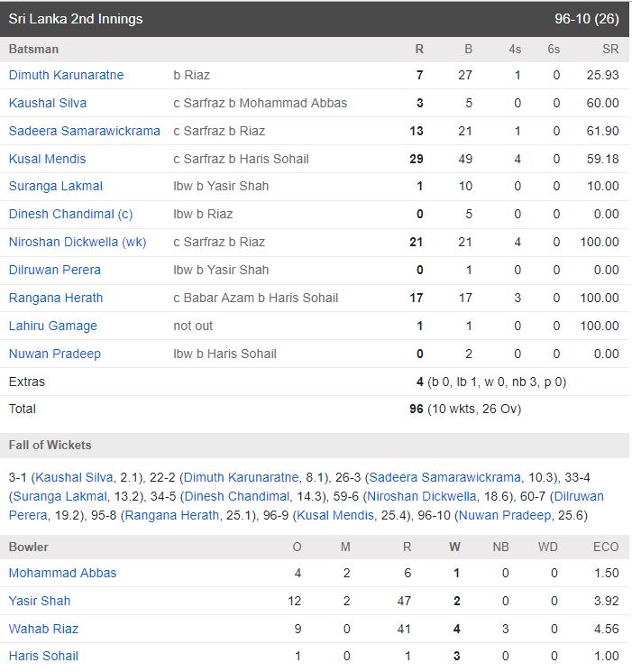Click Kaushal Silva in Fall of Wickets
Screen dimensions: 632x672
point(74,477)
